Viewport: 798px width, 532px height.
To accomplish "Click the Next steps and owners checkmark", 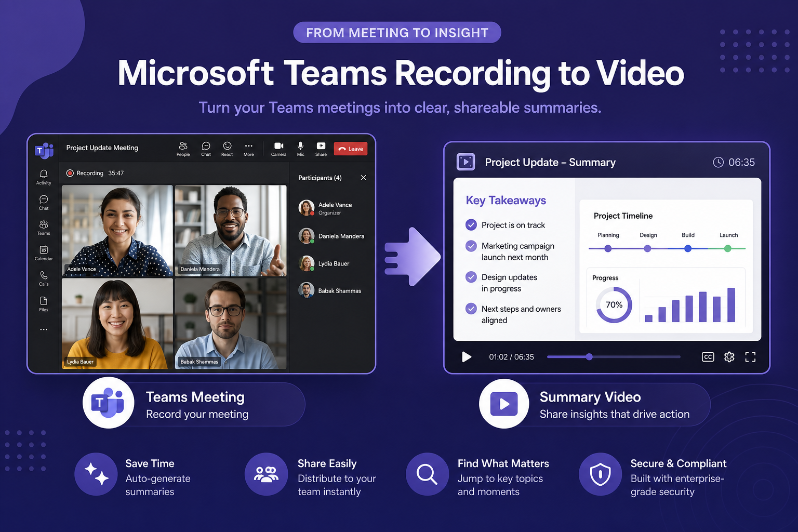I will coord(471,309).
